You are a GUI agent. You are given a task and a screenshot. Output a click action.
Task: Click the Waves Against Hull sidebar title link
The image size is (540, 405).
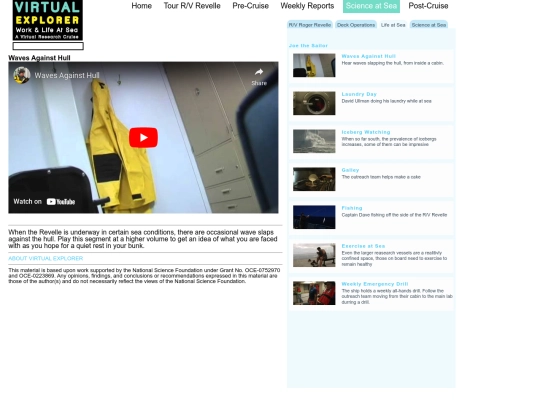368,56
